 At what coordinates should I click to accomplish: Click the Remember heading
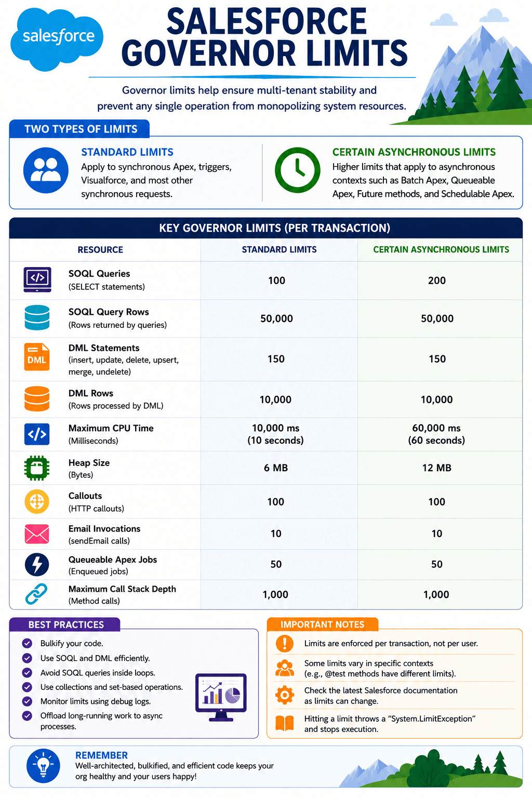(x=101, y=755)
